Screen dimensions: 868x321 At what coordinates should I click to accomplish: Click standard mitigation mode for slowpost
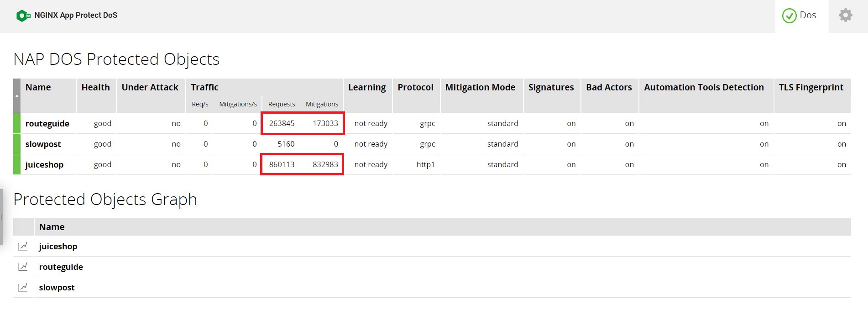502,144
